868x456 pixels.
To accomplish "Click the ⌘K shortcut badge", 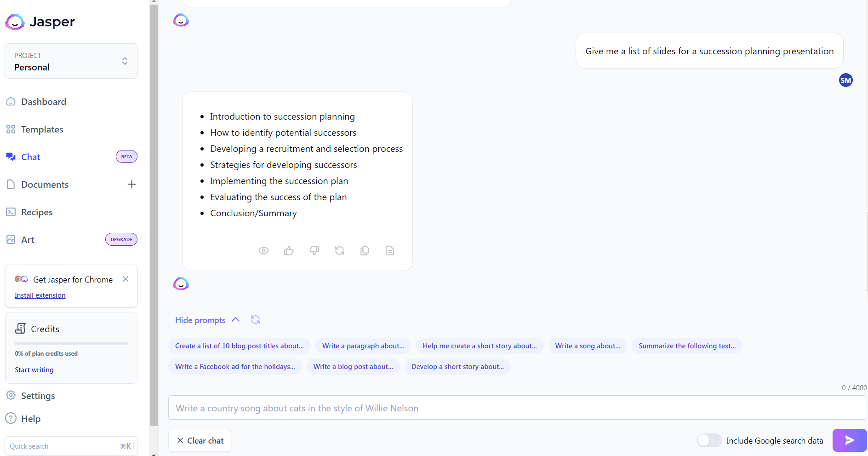I will tap(126, 446).
